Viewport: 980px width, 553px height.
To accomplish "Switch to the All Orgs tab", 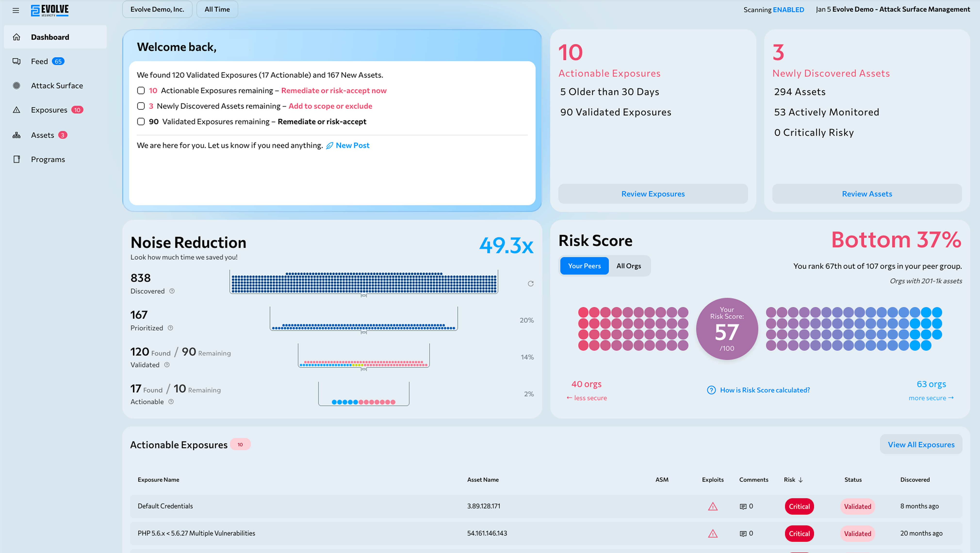I will tap(629, 266).
